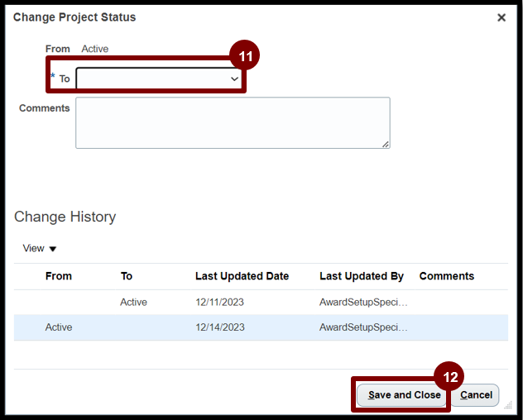Select the To column header
This screenshot has width=523, height=420.
[127, 276]
